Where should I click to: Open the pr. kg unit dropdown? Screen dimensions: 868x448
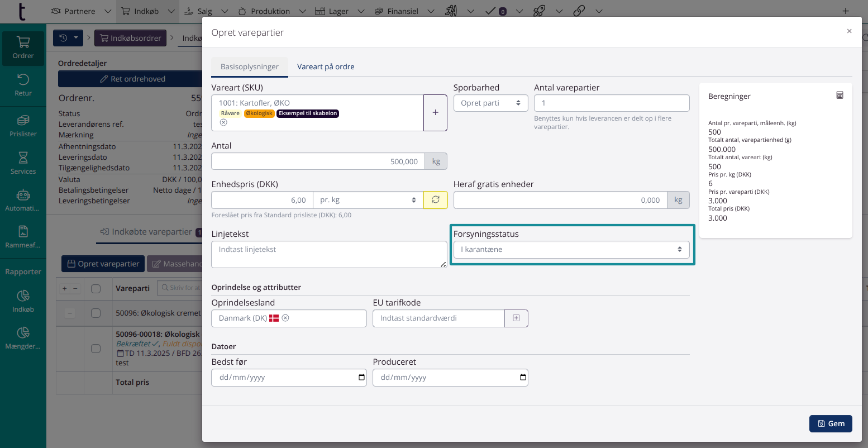368,200
